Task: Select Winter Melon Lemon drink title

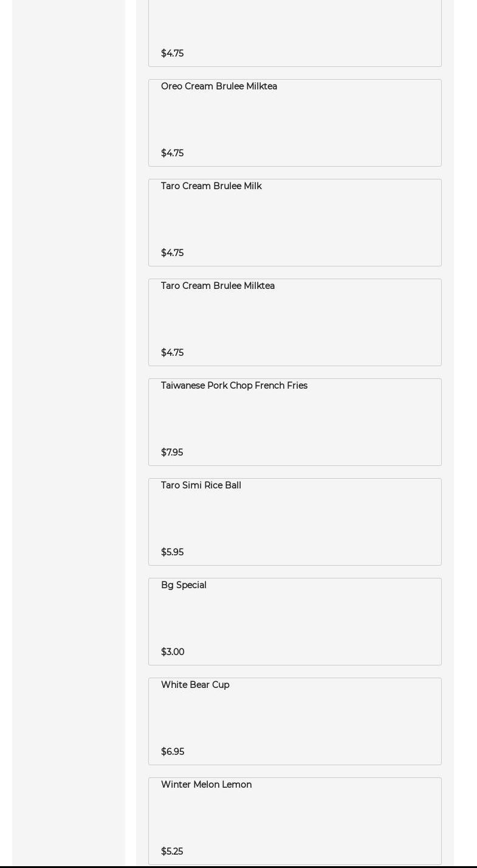Action: point(206,785)
